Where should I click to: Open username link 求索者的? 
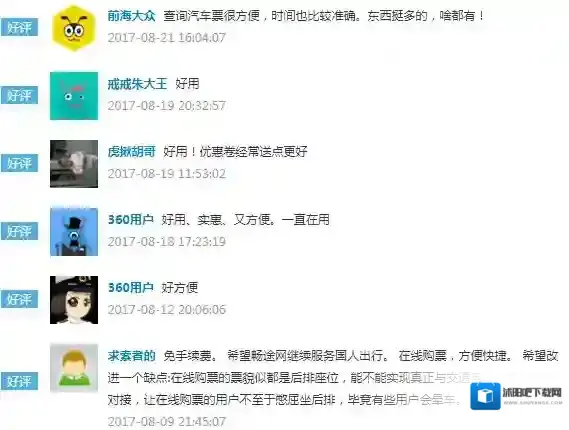[132, 356]
